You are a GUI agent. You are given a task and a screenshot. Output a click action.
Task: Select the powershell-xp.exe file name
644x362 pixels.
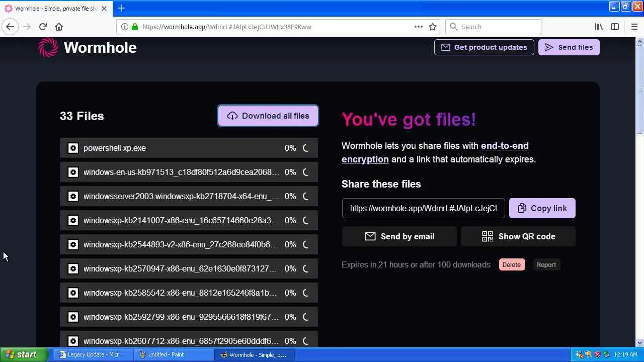click(x=115, y=148)
